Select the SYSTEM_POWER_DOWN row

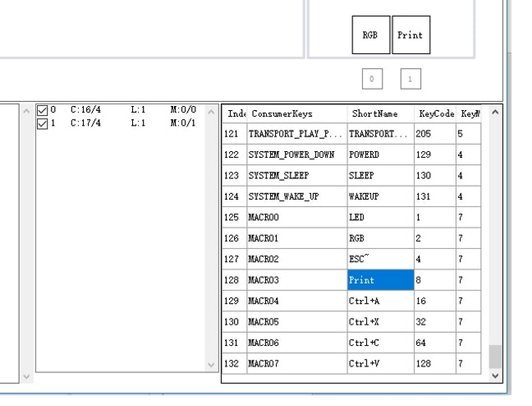(x=291, y=153)
